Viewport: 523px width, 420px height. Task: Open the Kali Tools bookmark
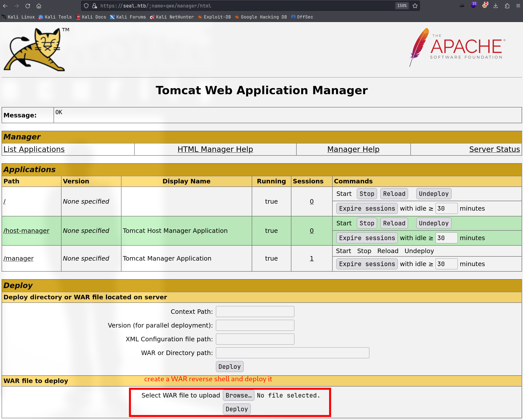55,17
